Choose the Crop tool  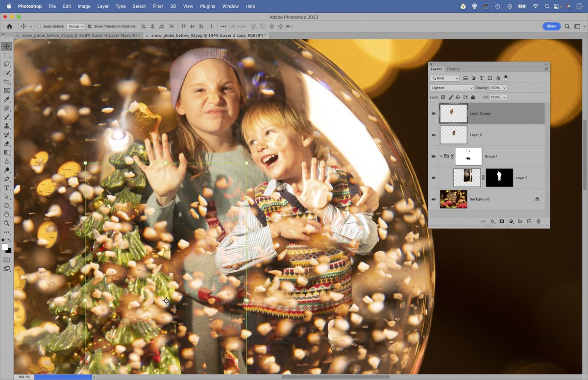tap(7, 81)
